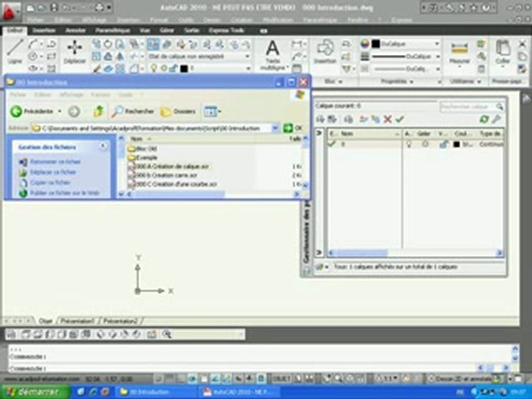Toggle the ribbon layer light bulb icon
Screen dimensions: 532x399
pyautogui.click(x=154, y=68)
